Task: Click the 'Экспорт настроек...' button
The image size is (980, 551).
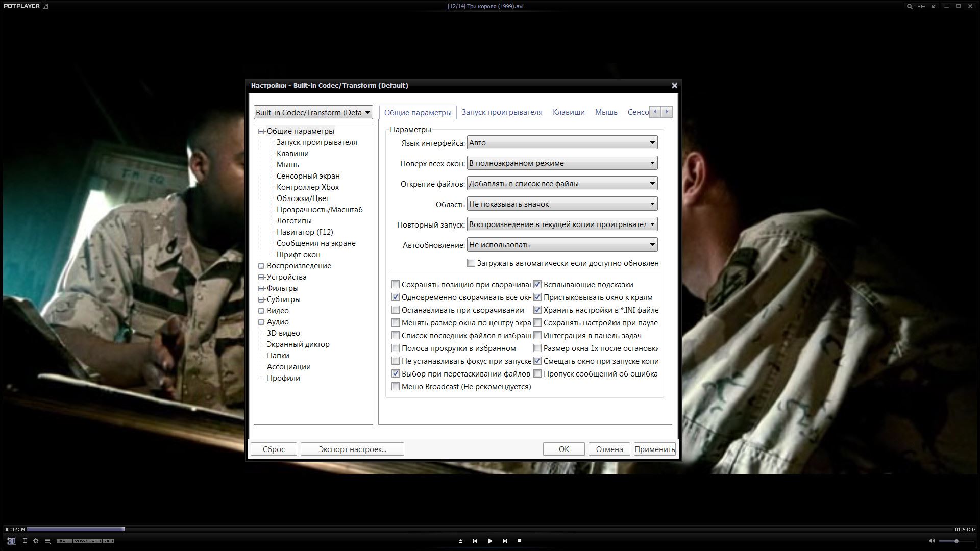Action: point(352,449)
